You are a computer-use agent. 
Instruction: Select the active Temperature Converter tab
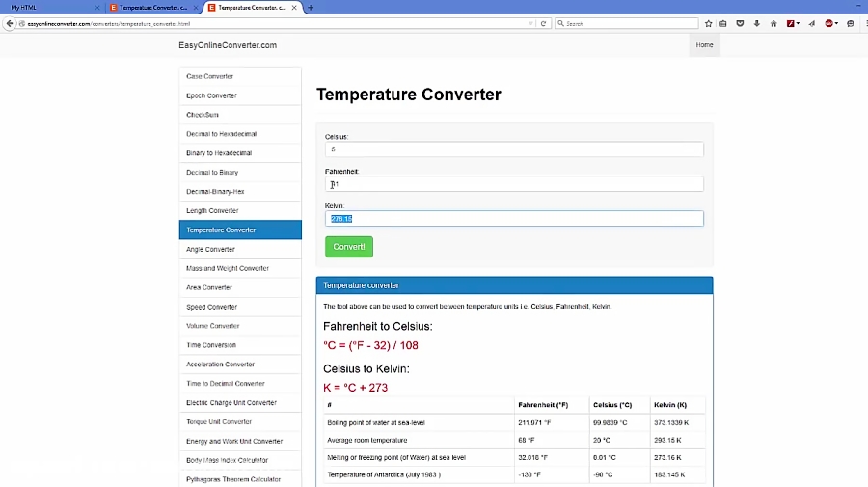point(253,7)
